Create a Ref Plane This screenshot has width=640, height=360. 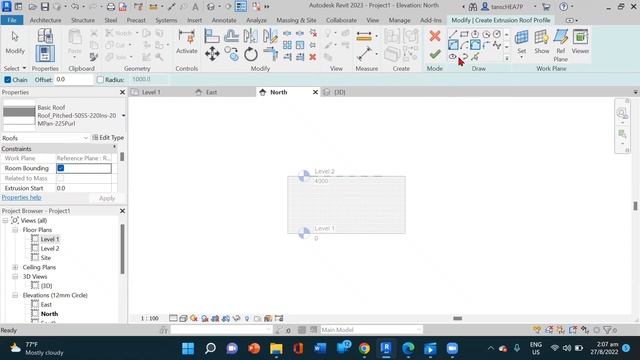[x=560, y=45]
